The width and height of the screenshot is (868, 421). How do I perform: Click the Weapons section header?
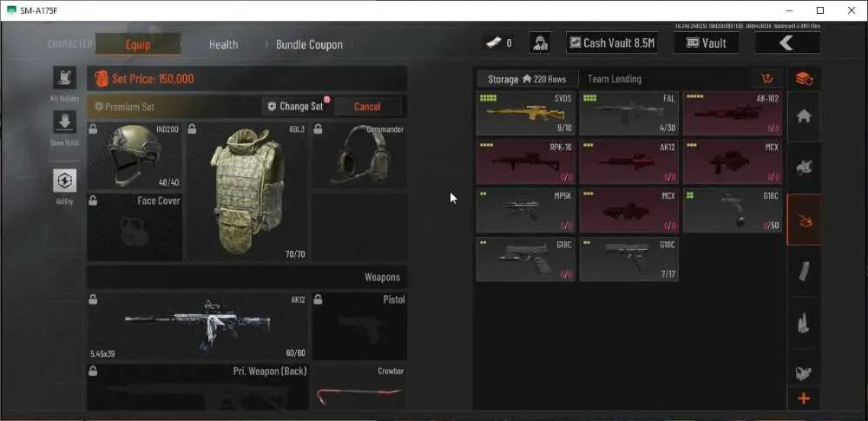coord(247,277)
